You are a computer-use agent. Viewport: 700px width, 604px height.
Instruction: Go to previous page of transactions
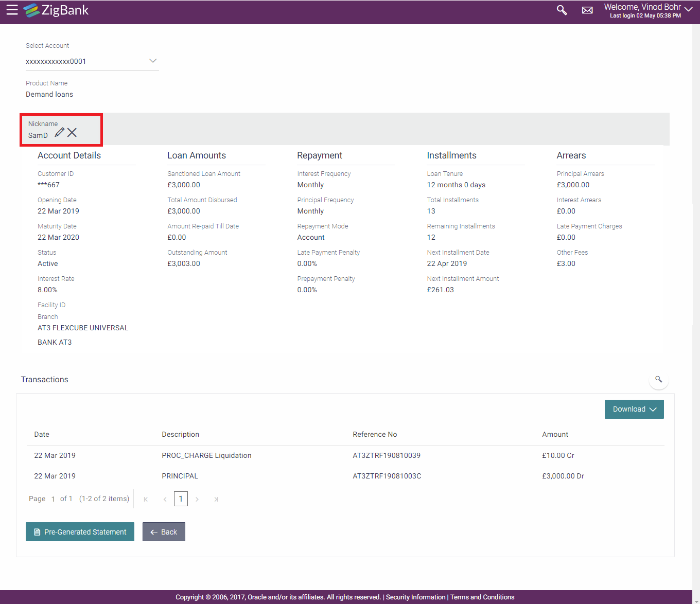[x=165, y=499]
